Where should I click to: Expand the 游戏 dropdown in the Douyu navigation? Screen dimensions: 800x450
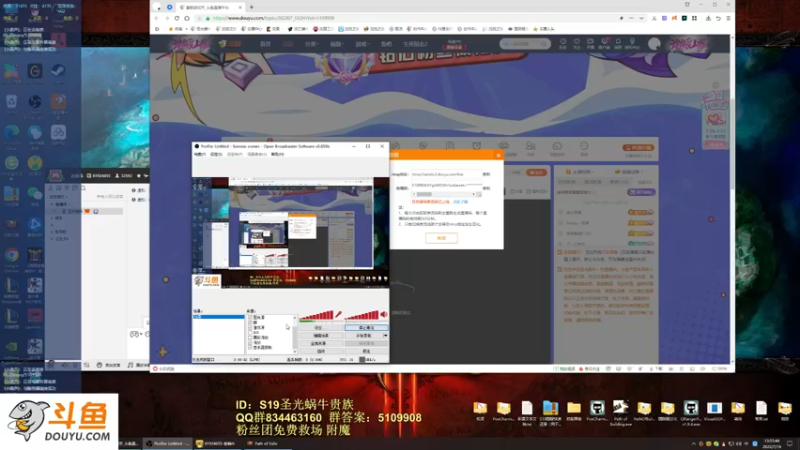point(361,44)
